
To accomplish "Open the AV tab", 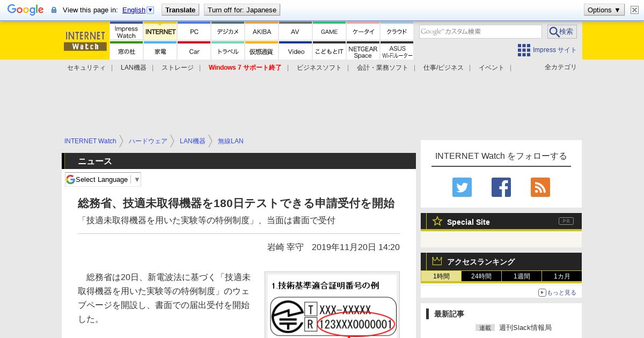I will click(295, 32).
